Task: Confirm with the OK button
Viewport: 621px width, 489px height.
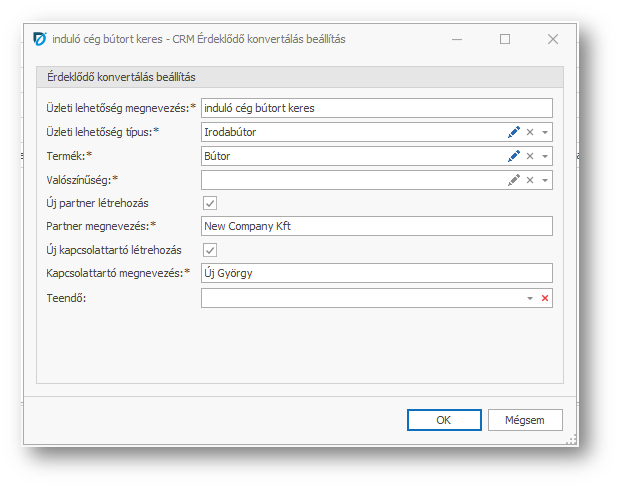Action: 444,420
